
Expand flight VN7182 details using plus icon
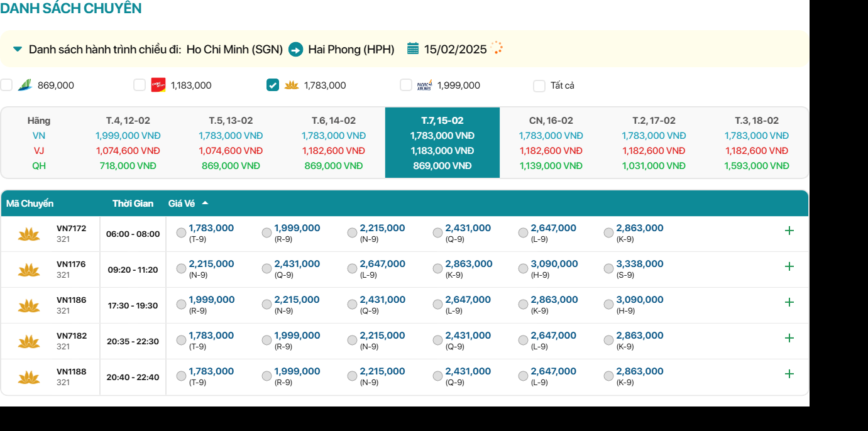click(x=789, y=338)
